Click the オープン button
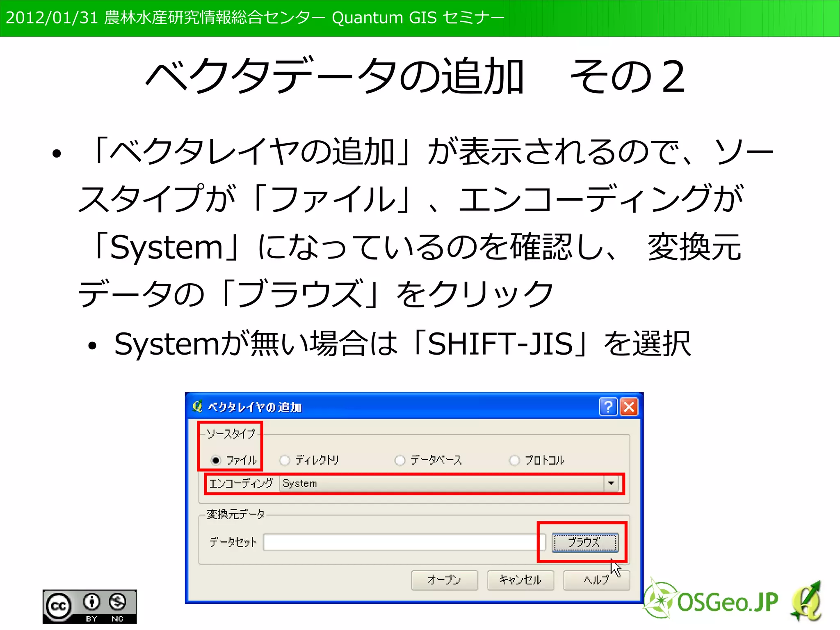This screenshot has width=840, height=630. (445, 580)
